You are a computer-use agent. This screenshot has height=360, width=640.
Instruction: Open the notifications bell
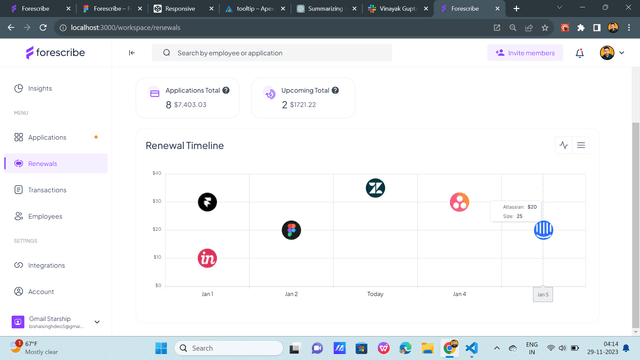[x=580, y=53]
